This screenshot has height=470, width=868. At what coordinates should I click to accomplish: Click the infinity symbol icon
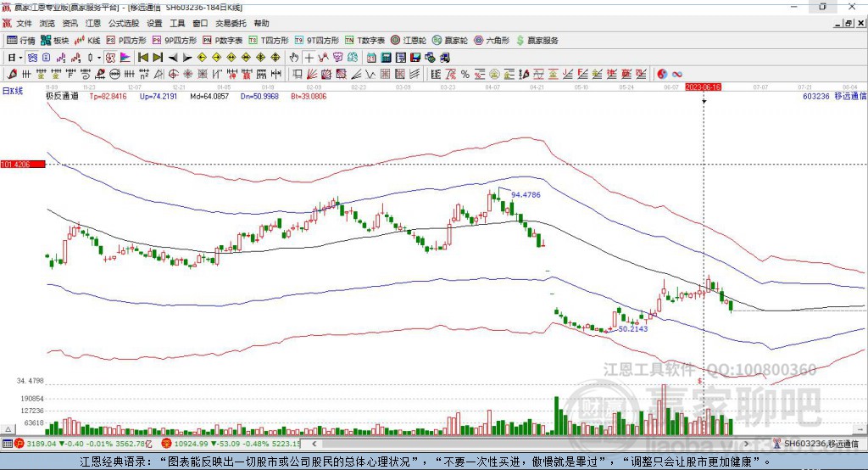coord(677,74)
